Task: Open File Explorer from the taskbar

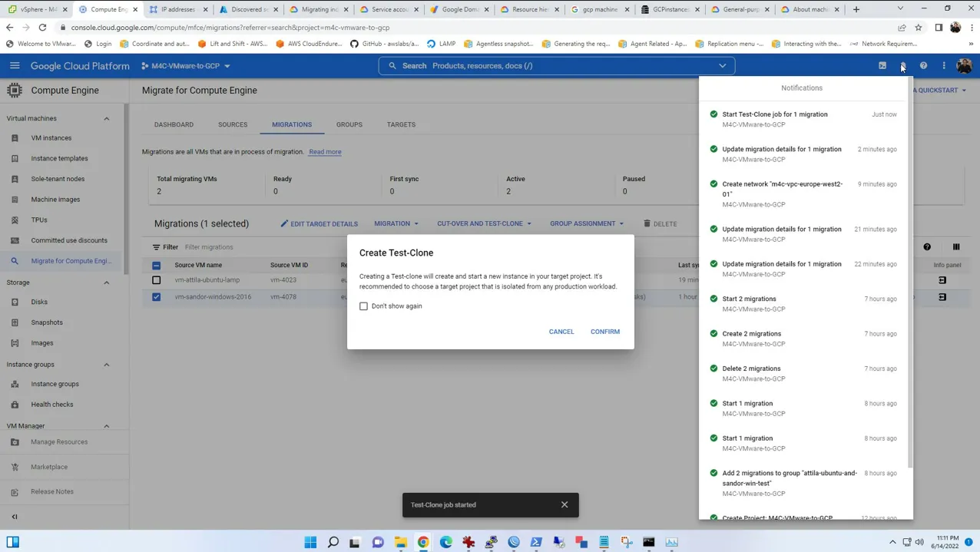Action: tap(401, 542)
